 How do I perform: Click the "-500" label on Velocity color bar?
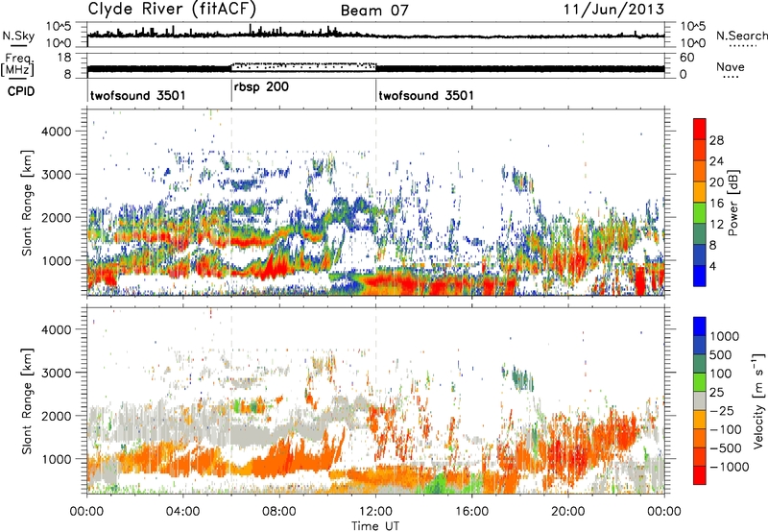click(726, 448)
